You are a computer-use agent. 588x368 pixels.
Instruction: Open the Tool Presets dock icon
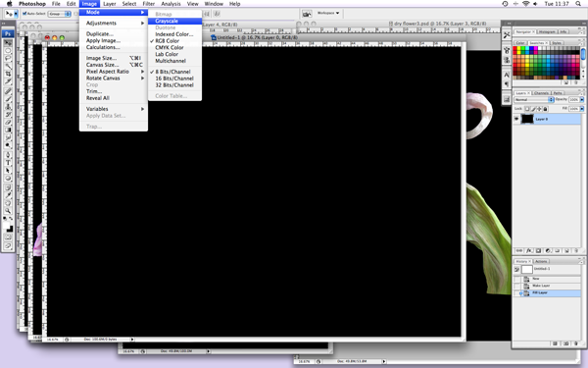pyautogui.click(x=507, y=35)
